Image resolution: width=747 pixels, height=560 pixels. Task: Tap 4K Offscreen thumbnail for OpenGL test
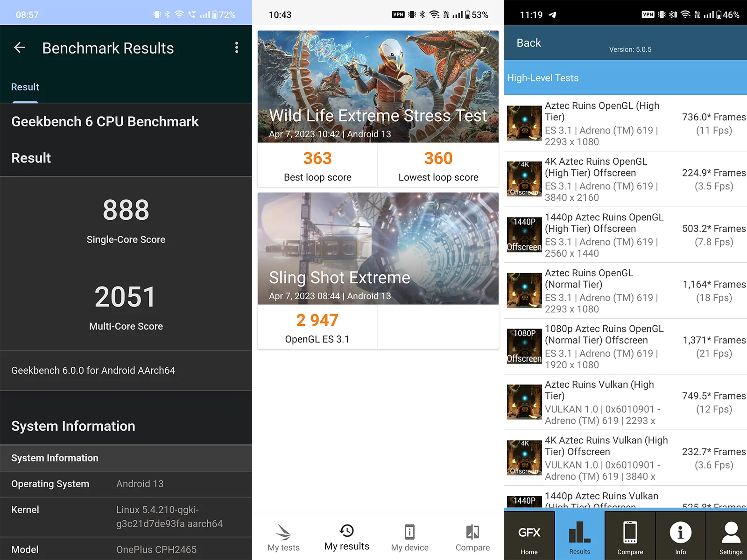(524, 179)
